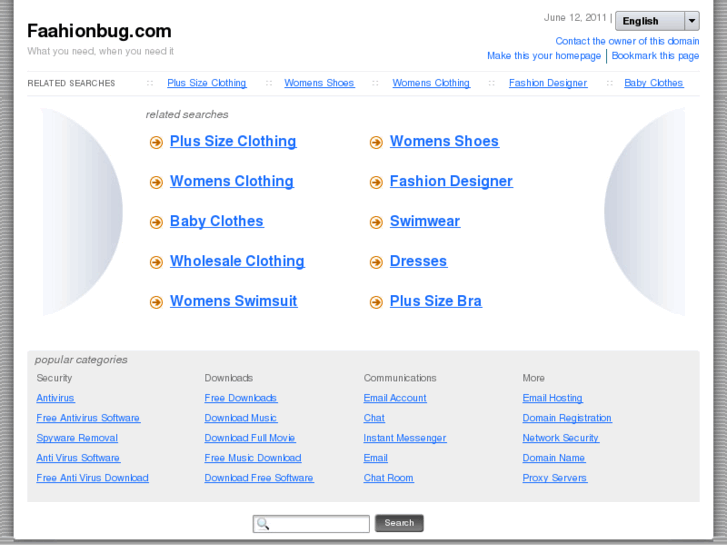This screenshot has width=727, height=545.
Task: Click the language dropdown arrow button
Action: [691, 21]
